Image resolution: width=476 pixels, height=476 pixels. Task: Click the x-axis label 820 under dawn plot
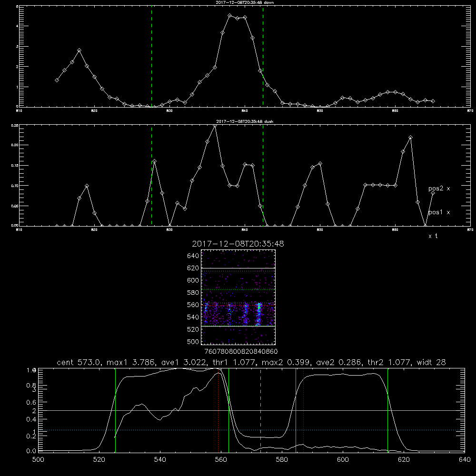94,111
